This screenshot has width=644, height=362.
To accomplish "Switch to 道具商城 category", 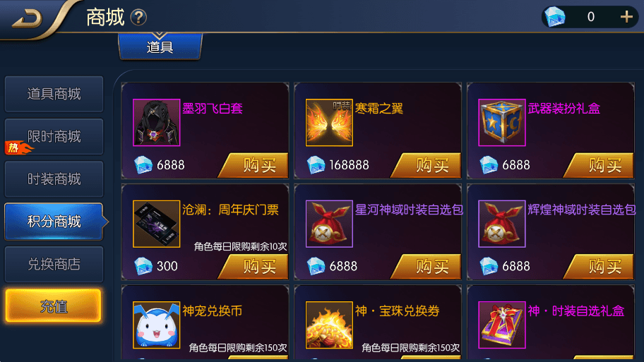I will (x=54, y=94).
